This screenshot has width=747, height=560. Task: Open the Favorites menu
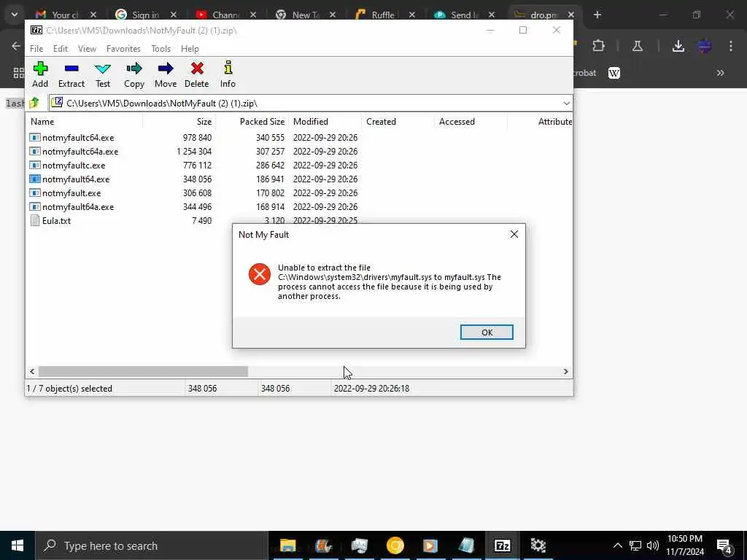coord(123,49)
